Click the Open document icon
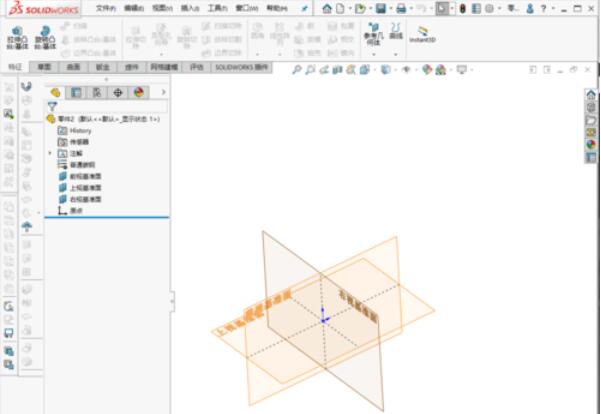This screenshot has height=414, width=601. 360,8
